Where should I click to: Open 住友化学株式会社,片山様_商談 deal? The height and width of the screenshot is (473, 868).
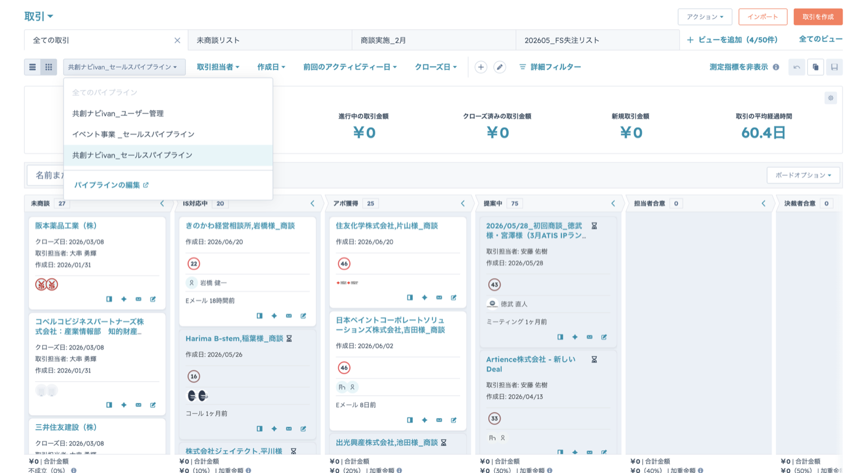(x=387, y=226)
